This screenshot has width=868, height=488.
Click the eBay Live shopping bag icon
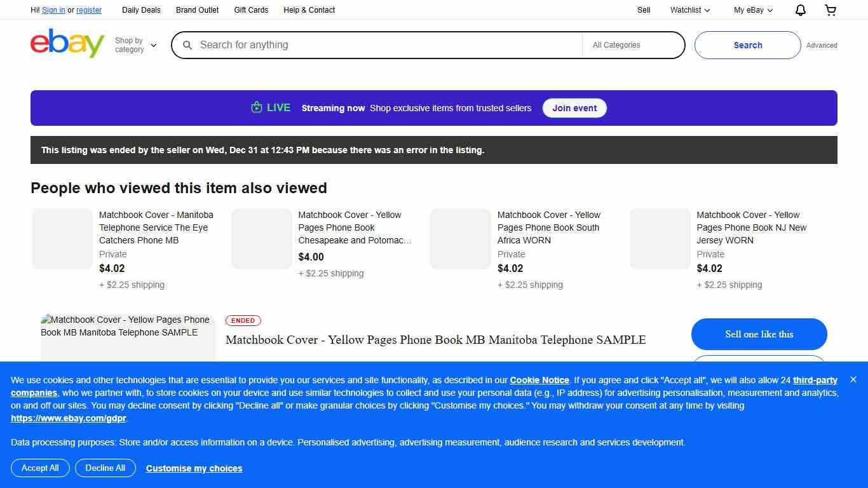(256, 107)
